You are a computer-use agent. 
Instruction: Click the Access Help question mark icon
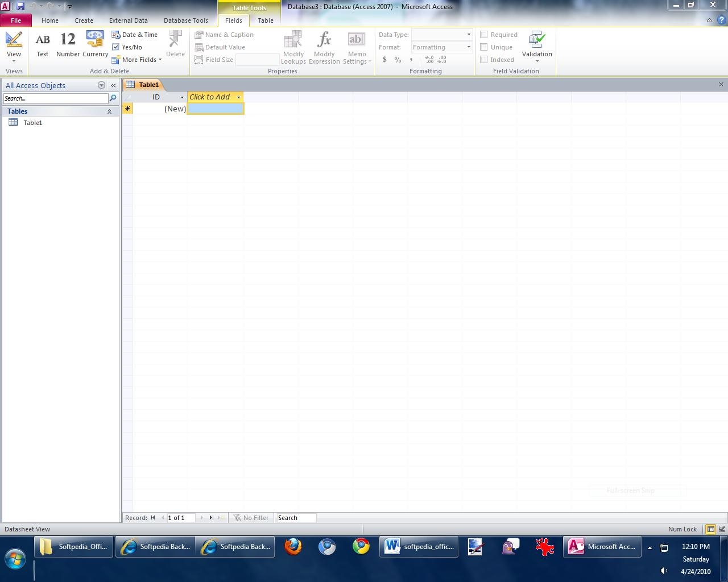click(x=720, y=20)
